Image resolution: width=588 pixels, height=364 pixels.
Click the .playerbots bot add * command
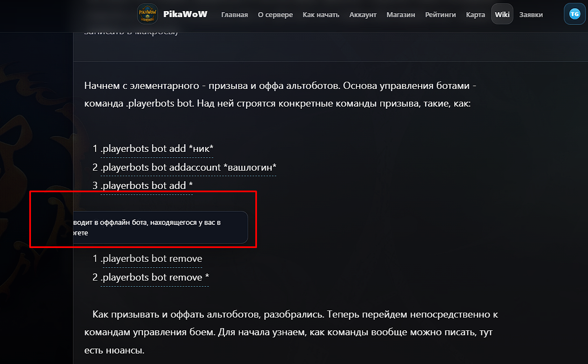146,186
